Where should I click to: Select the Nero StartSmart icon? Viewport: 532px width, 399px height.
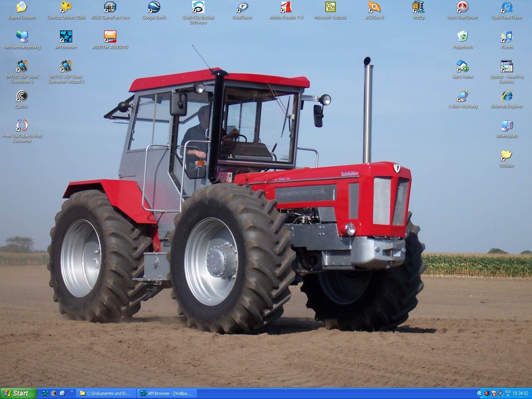(x=462, y=8)
